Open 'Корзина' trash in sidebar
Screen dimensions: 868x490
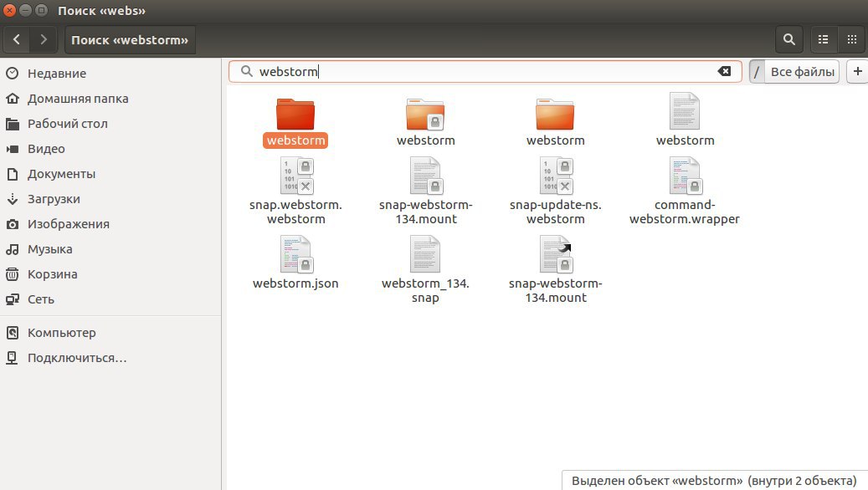[x=52, y=274]
